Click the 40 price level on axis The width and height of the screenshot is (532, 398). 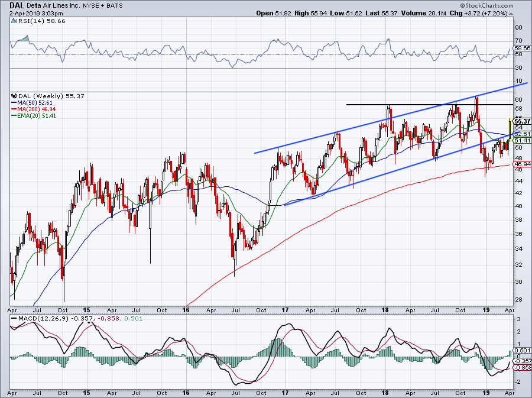(x=519, y=206)
